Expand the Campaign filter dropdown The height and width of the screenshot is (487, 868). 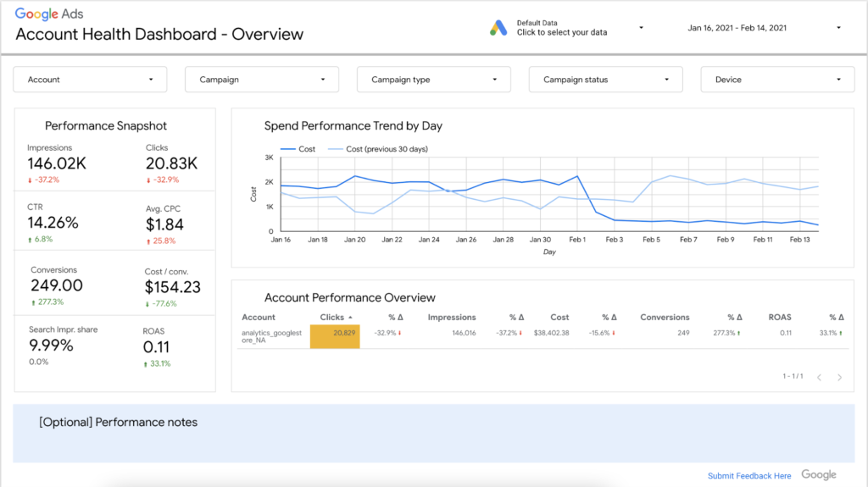[262, 80]
